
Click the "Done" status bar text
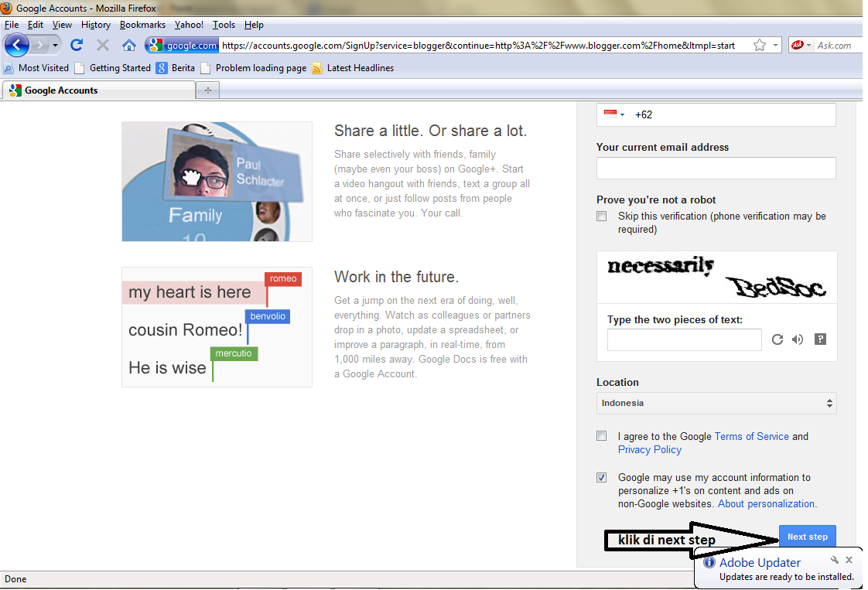pos(15,579)
